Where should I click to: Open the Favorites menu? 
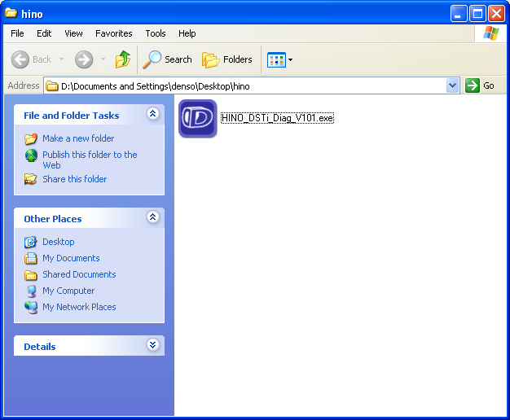(x=114, y=33)
